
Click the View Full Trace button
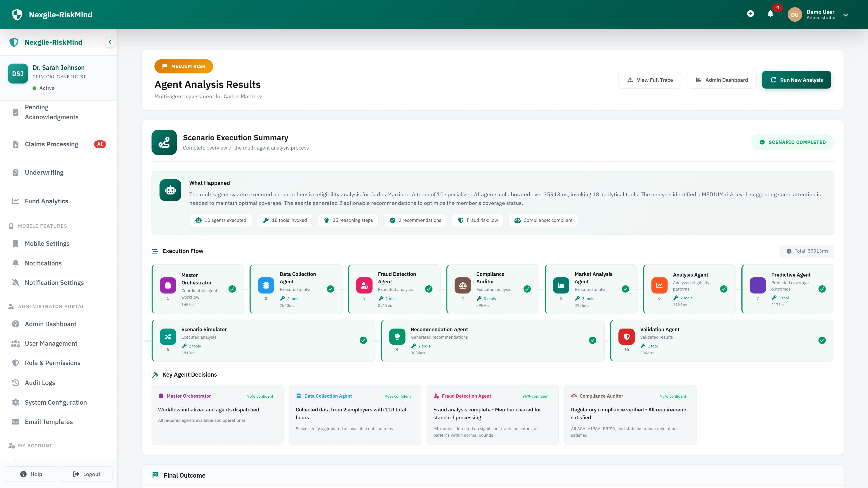coord(650,80)
